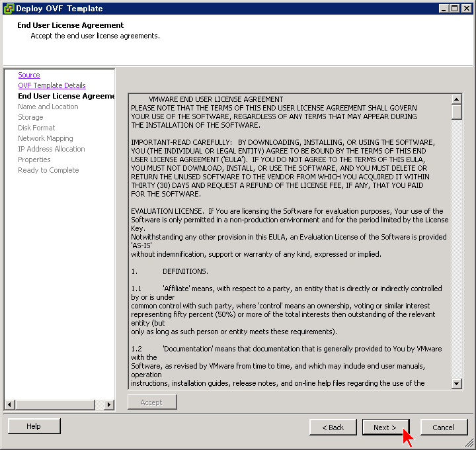Open the Source step link
Image resolution: width=476 pixels, height=450 pixels.
click(29, 75)
